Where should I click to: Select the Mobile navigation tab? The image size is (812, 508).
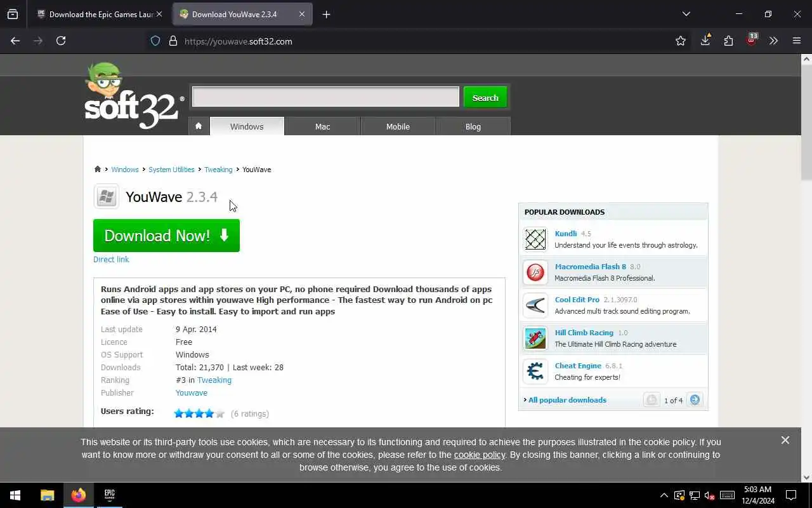(398, 126)
